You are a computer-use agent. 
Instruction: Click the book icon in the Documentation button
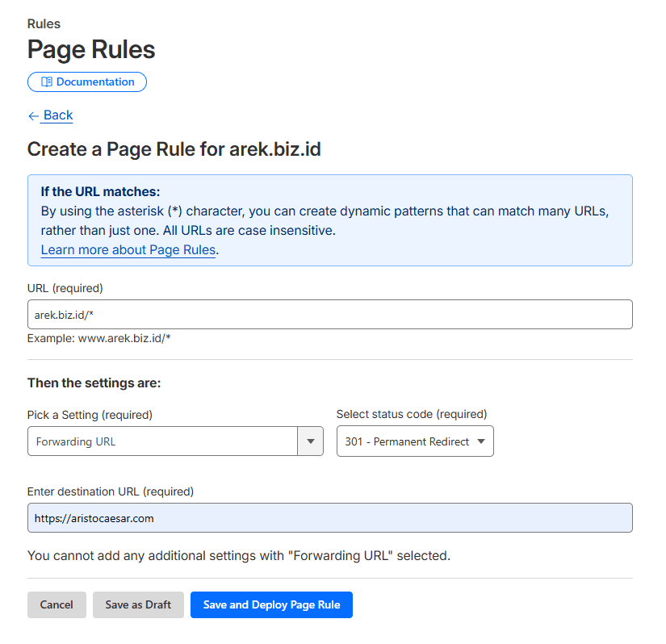(x=48, y=82)
